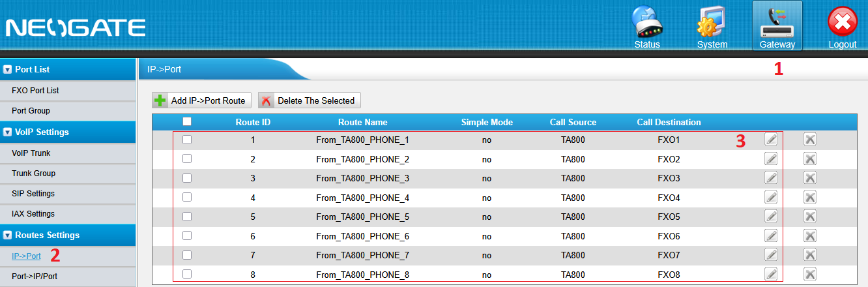Remove route 6 with its X icon
Screen dimensions: 868x287
(x=810, y=235)
